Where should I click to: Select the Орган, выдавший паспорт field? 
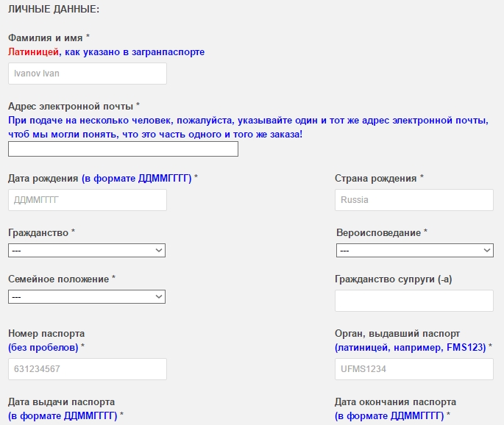click(414, 369)
